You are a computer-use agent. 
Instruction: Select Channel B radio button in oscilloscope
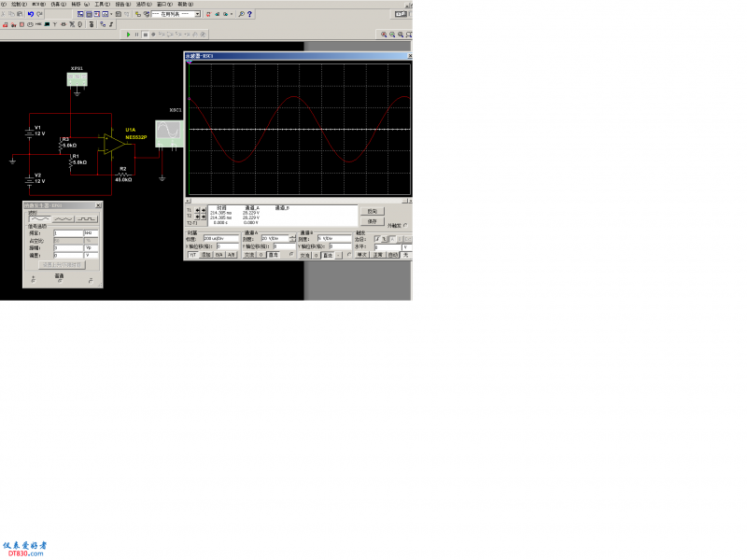(x=348, y=251)
